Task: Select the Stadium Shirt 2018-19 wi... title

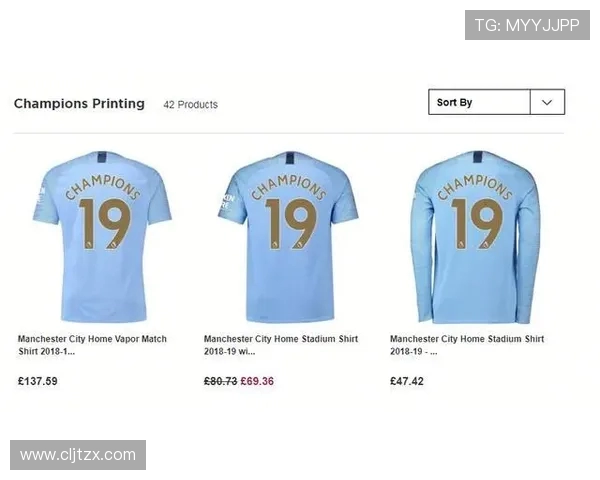Action: pyautogui.click(x=281, y=345)
